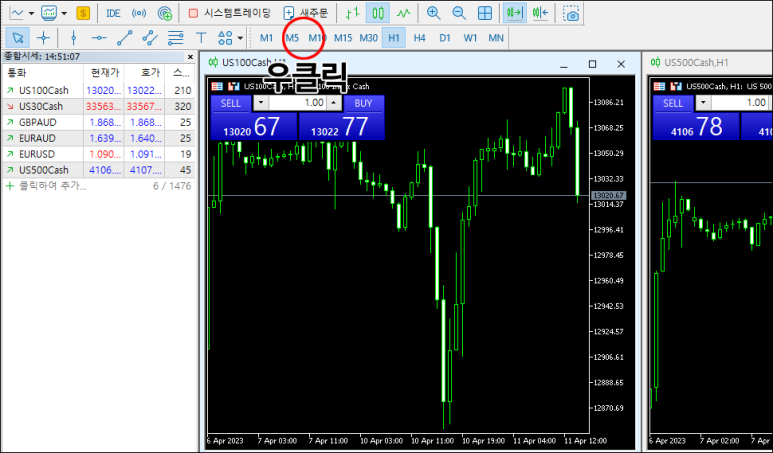
Task: Toggle chart shift icon
Action: pyautogui.click(x=540, y=13)
